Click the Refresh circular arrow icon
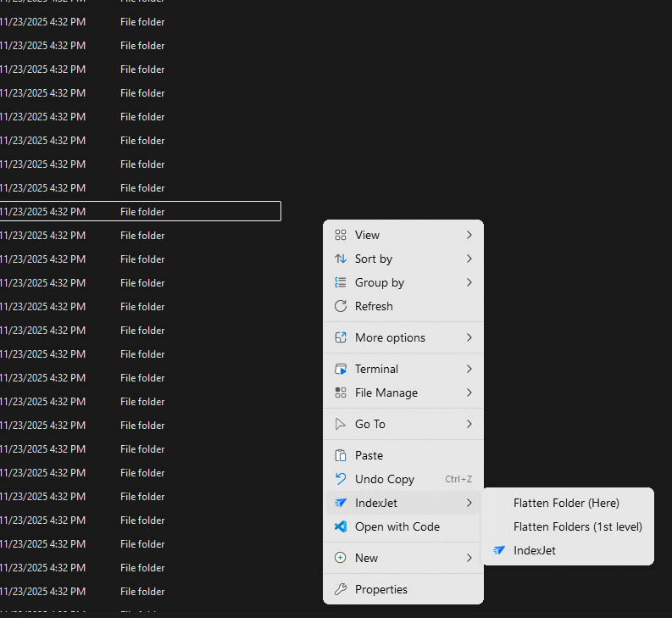This screenshot has height=618, width=672. point(341,306)
